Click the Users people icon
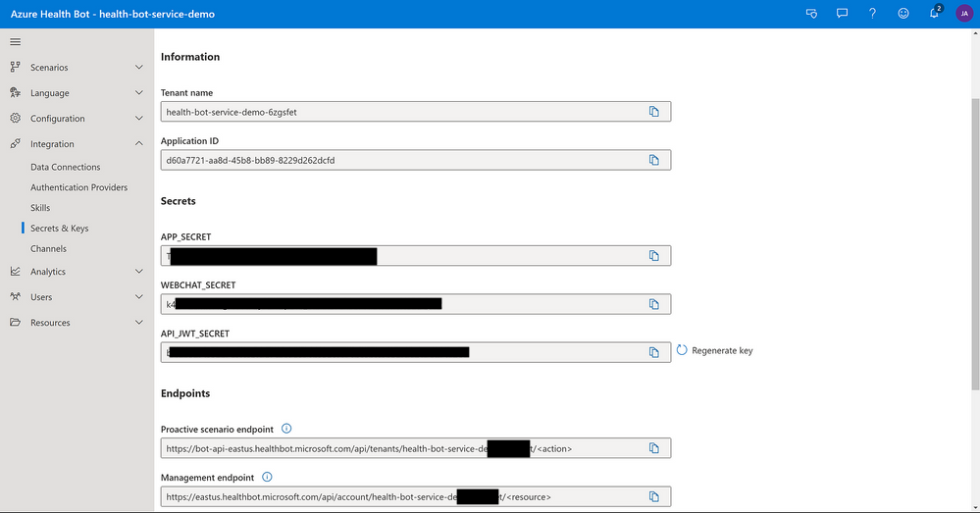Viewport: 980px width, 513px height. tap(15, 297)
